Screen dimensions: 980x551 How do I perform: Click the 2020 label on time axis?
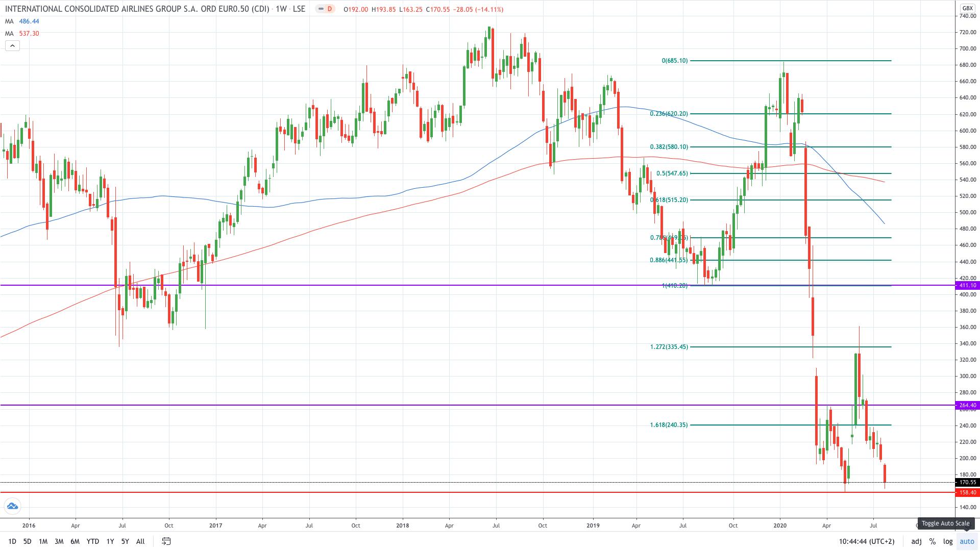coord(780,525)
